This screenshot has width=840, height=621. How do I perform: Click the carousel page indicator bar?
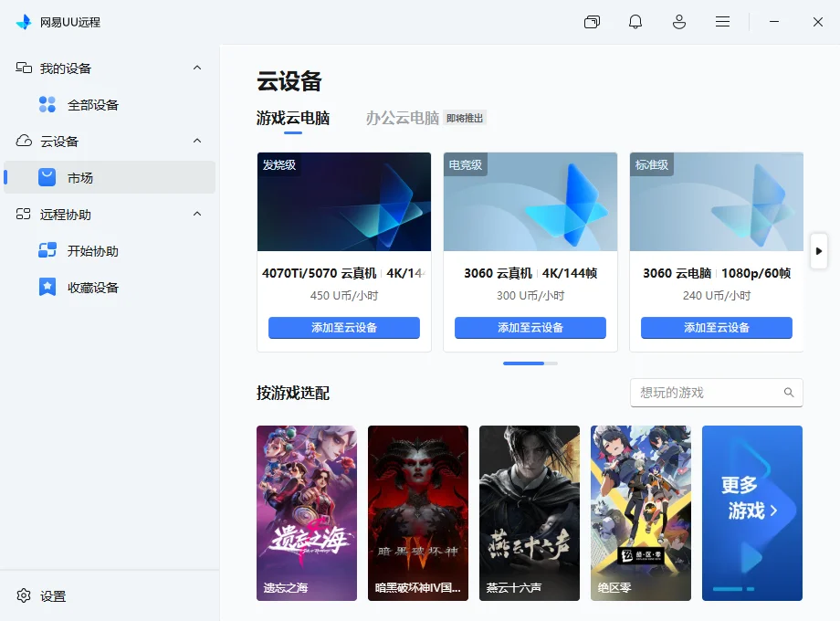(530, 363)
